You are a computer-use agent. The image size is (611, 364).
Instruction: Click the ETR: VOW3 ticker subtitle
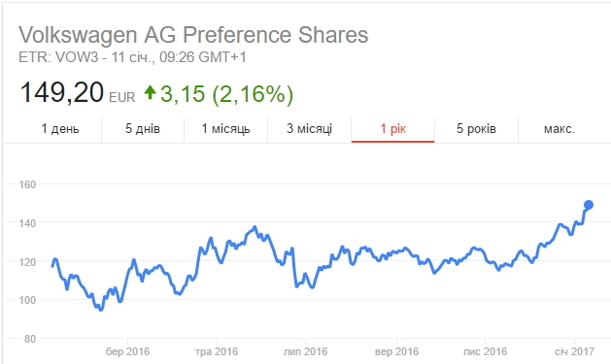click(132, 57)
